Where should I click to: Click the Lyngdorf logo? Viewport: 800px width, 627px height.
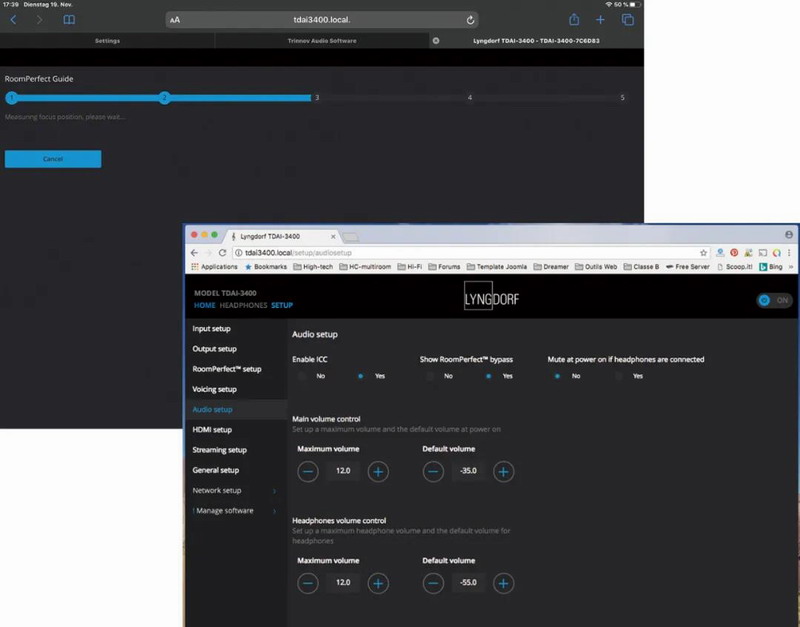tap(491, 297)
